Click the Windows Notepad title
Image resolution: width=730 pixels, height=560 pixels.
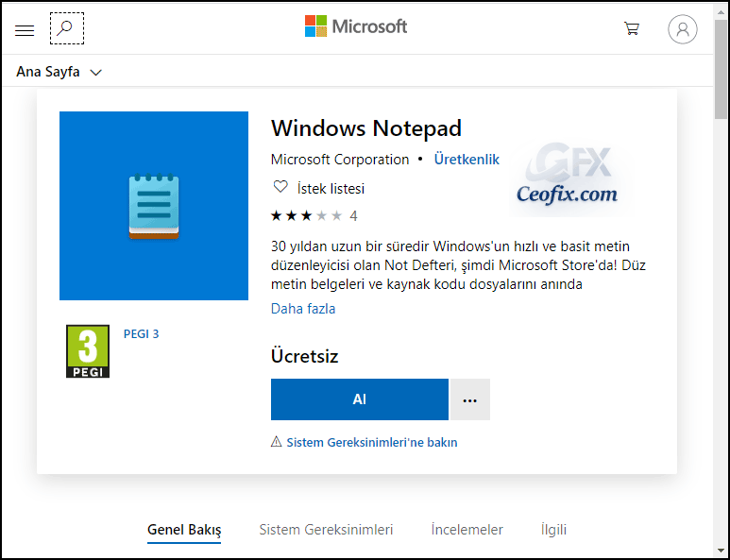click(366, 128)
